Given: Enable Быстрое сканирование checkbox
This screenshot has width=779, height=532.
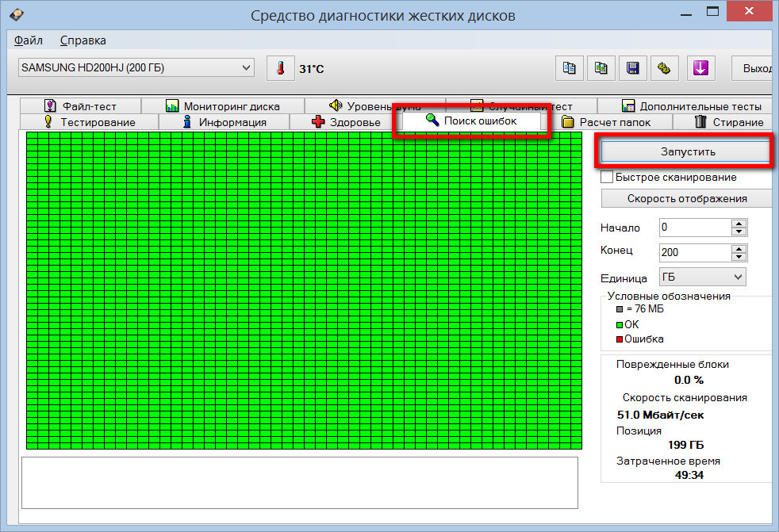Looking at the screenshot, I should tap(607, 177).
